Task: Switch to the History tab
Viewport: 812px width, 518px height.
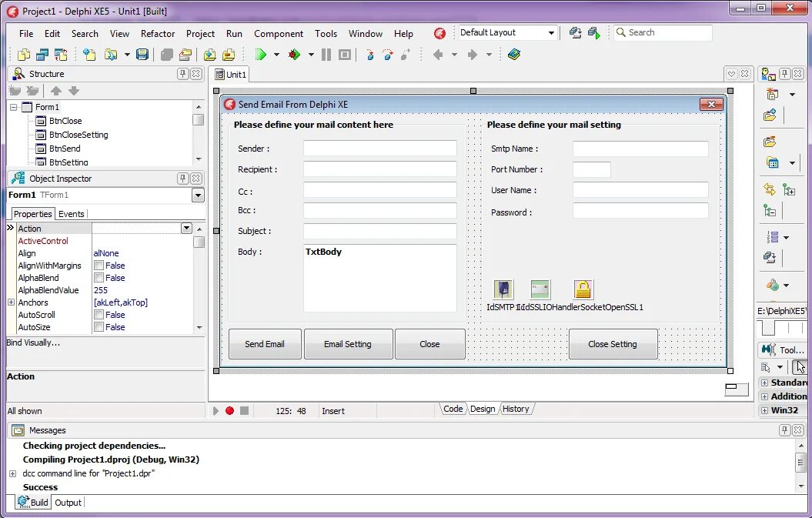Action: point(516,409)
